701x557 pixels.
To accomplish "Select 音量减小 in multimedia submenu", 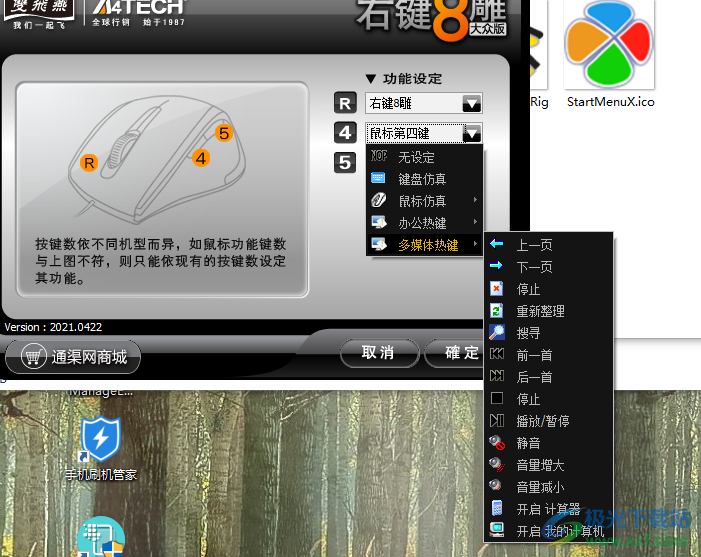I will pos(549,486).
